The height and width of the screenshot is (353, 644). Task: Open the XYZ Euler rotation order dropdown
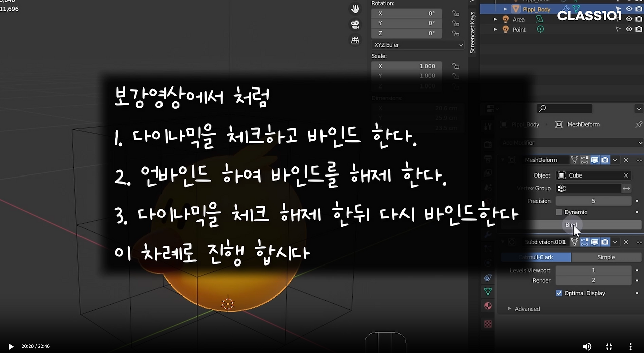tap(418, 45)
